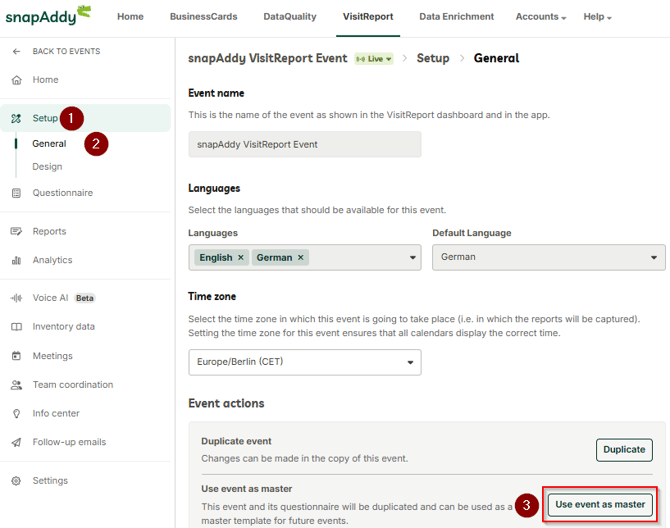Click the Time zone heading
The width and height of the screenshot is (670, 528).
[x=212, y=296]
